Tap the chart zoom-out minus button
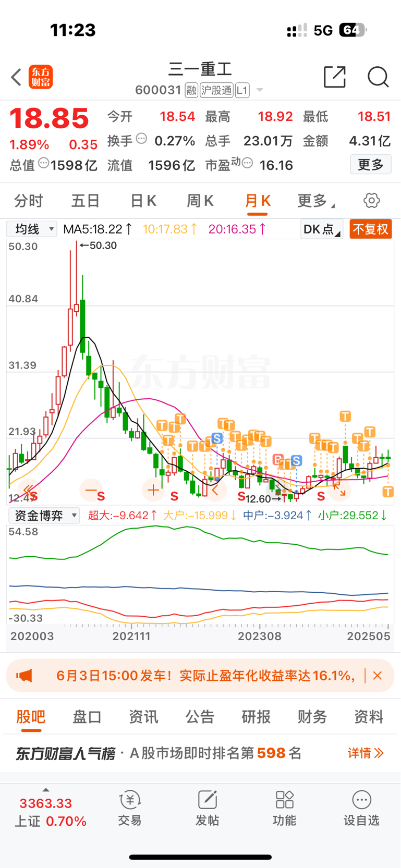This screenshot has height=868, width=401. point(91,490)
